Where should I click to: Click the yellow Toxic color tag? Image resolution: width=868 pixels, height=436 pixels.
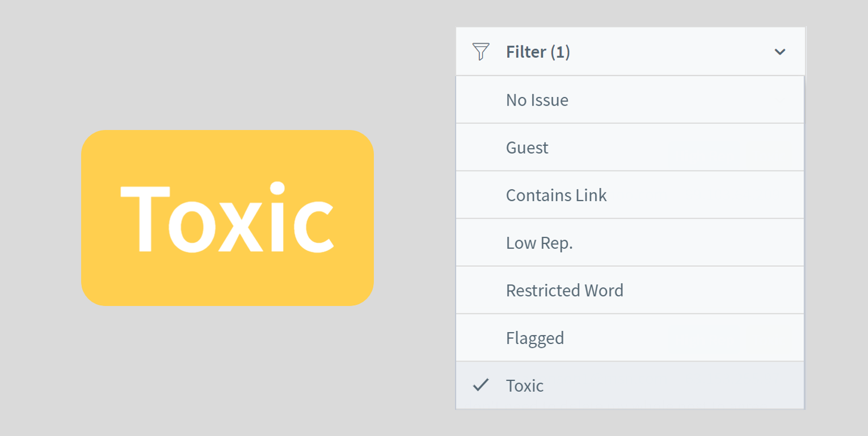(x=227, y=217)
